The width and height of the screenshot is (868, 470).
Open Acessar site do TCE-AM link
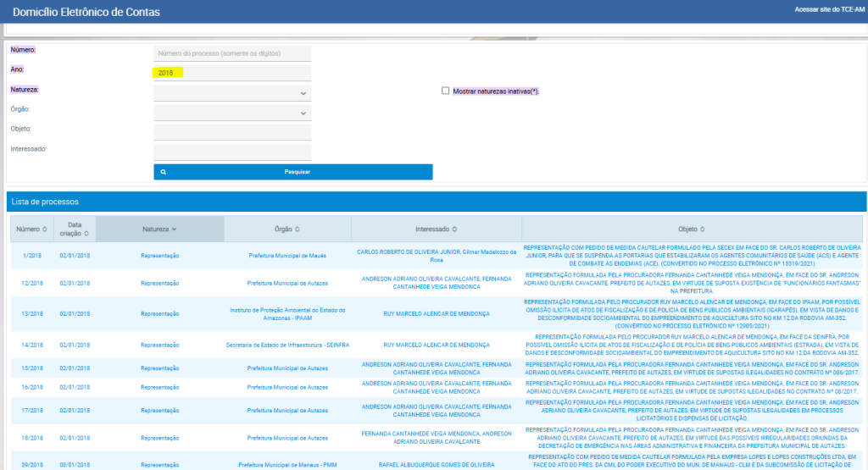coord(827,8)
